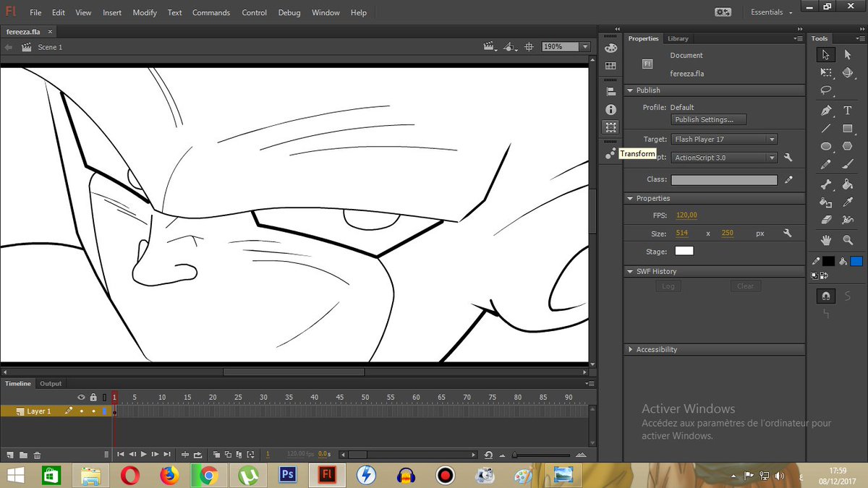The width and height of the screenshot is (868, 488).
Task: Click the New Layer icon in timeline
Action: (11, 455)
